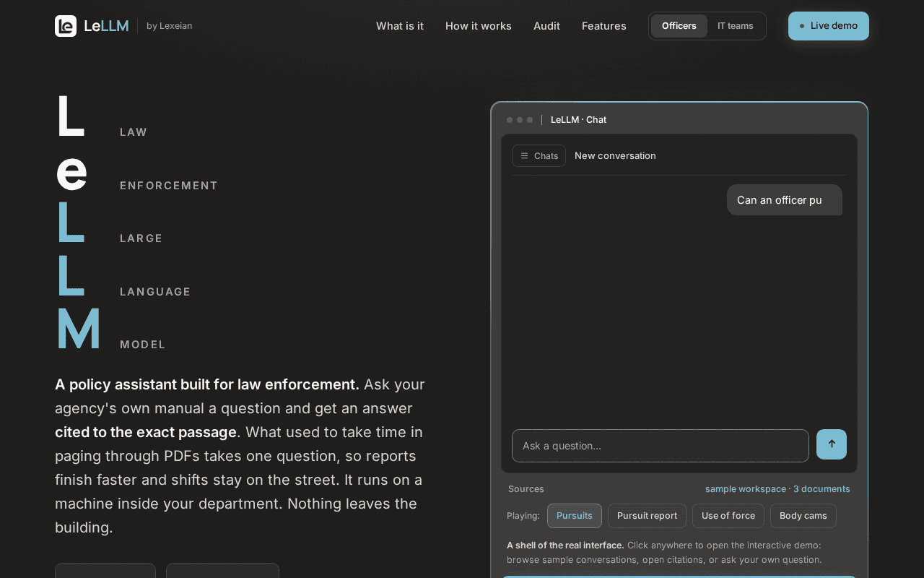Send the question with the arrow button
The width and height of the screenshot is (924, 578).
coord(831,444)
